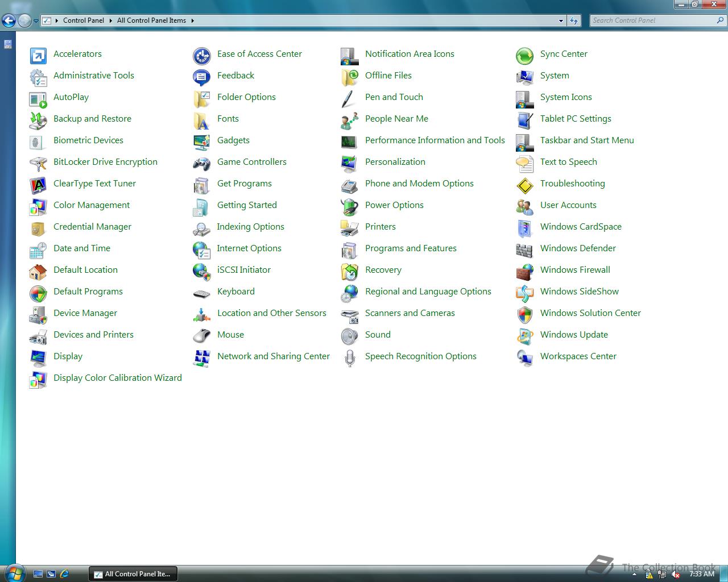Open the Windows Firewall brick wall icon
The image size is (728, 582).
coord(525,271)
